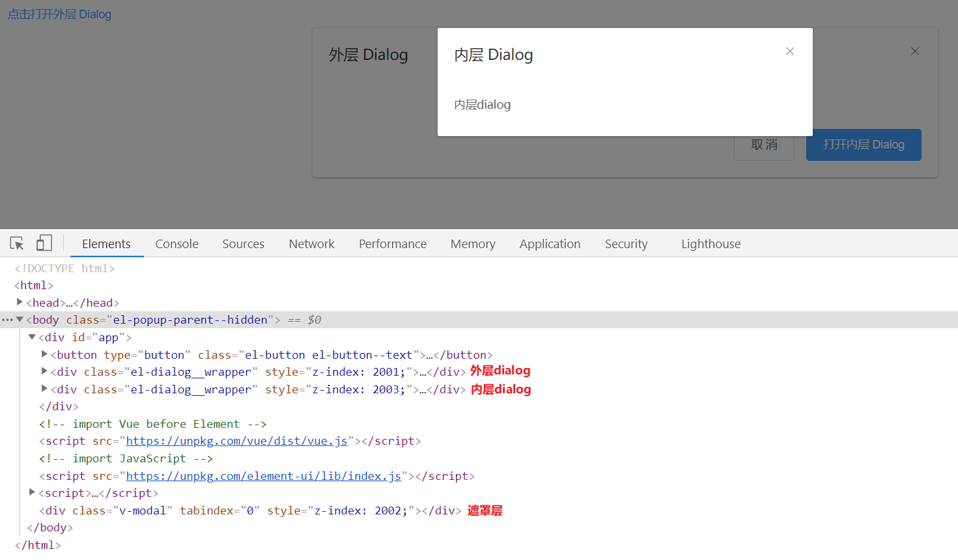Expand the 外层dialog wrapper div node

click(x=44, y=372)
